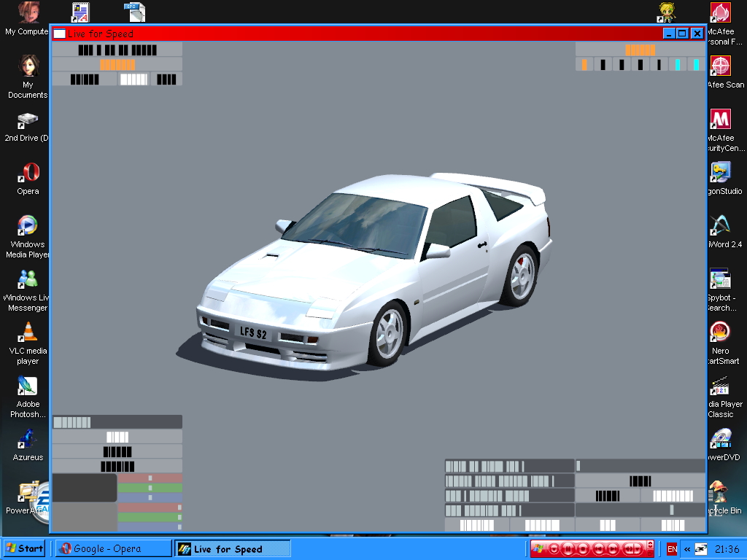Pause playback in the taskbar media toolbar

pyautogui.click(x=568, y=549)
